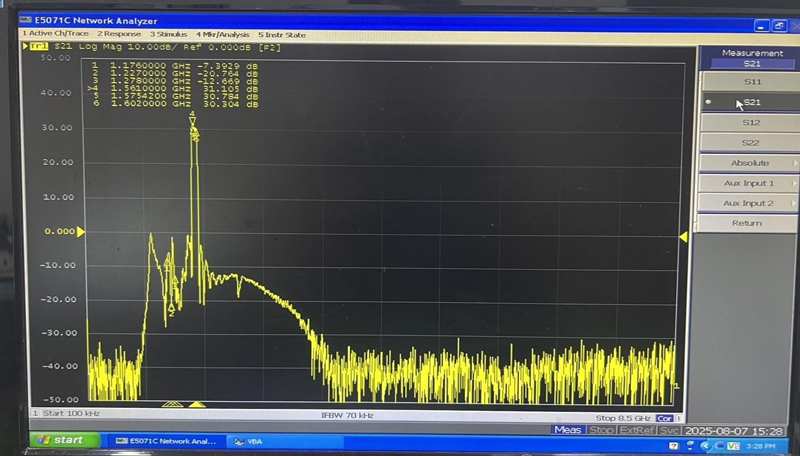Open the Response menu

coord(121,34)
